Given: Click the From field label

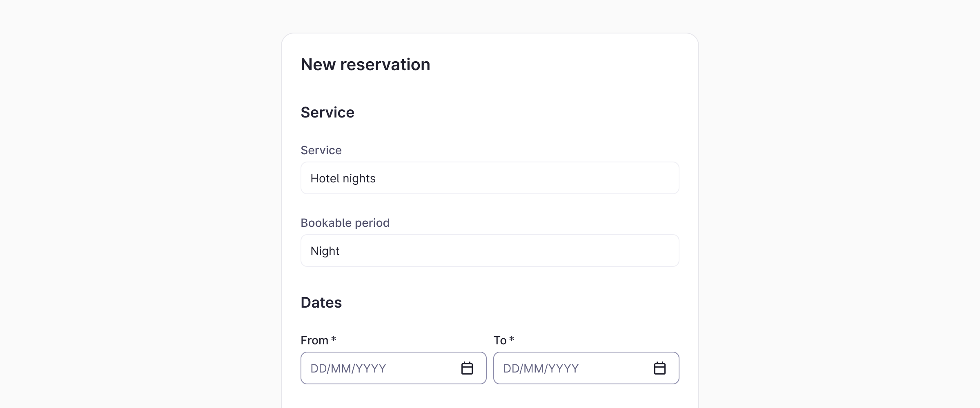Looking at the screenshot, I should click(x=314, y=340).
